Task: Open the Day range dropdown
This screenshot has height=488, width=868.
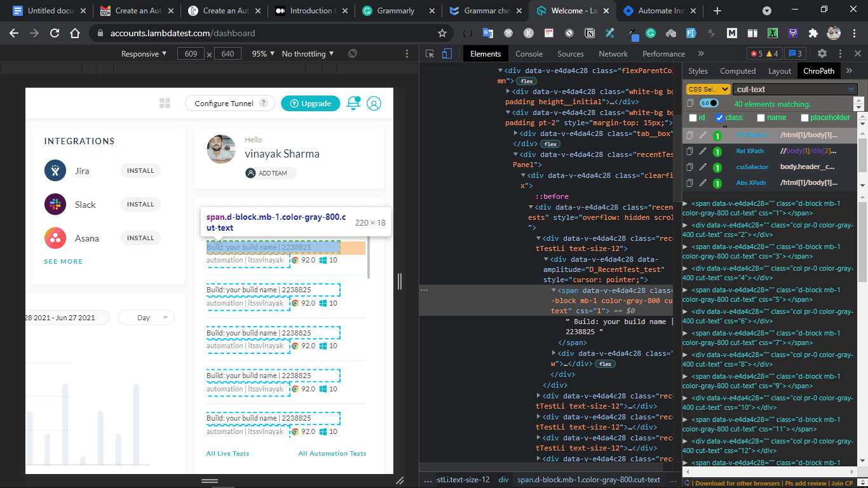Action: tap(146, 318)
